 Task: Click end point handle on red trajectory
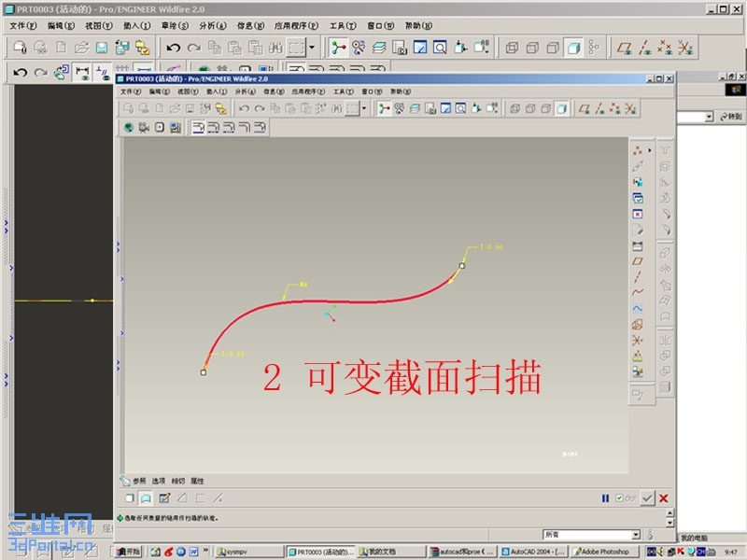[x=462, y=266]
